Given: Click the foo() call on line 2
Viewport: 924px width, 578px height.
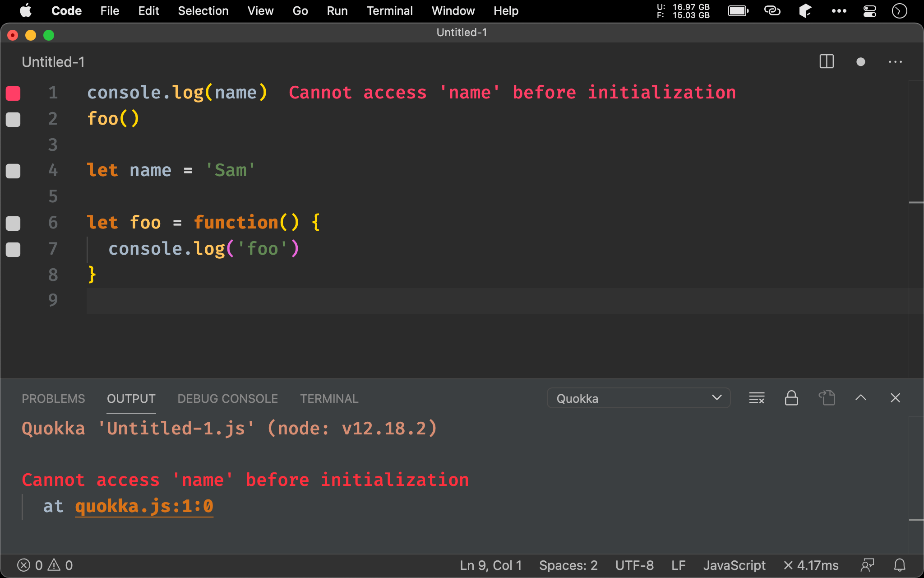Looking at the screenshot, I should point(113,119).
